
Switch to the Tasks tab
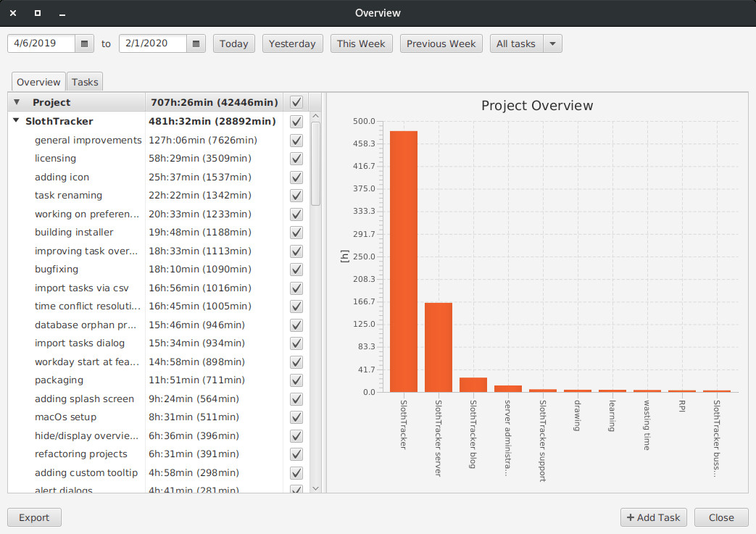pyautogui.click(x=85, y=82)
